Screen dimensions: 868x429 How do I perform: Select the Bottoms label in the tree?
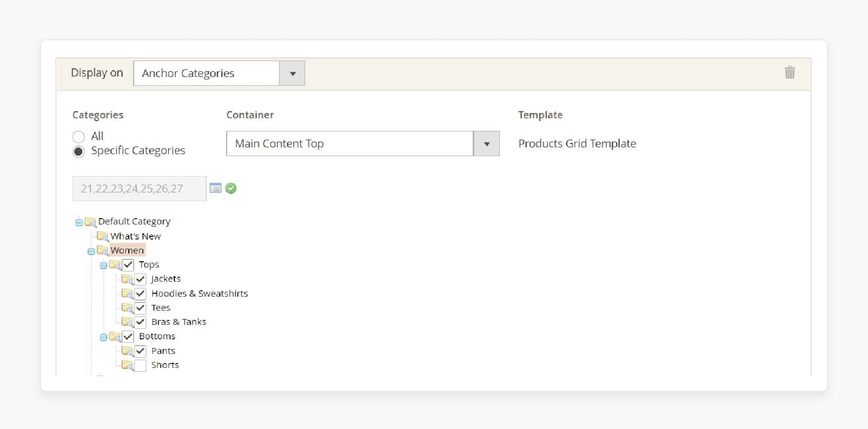pyautogui.click(x=157, y=336)
